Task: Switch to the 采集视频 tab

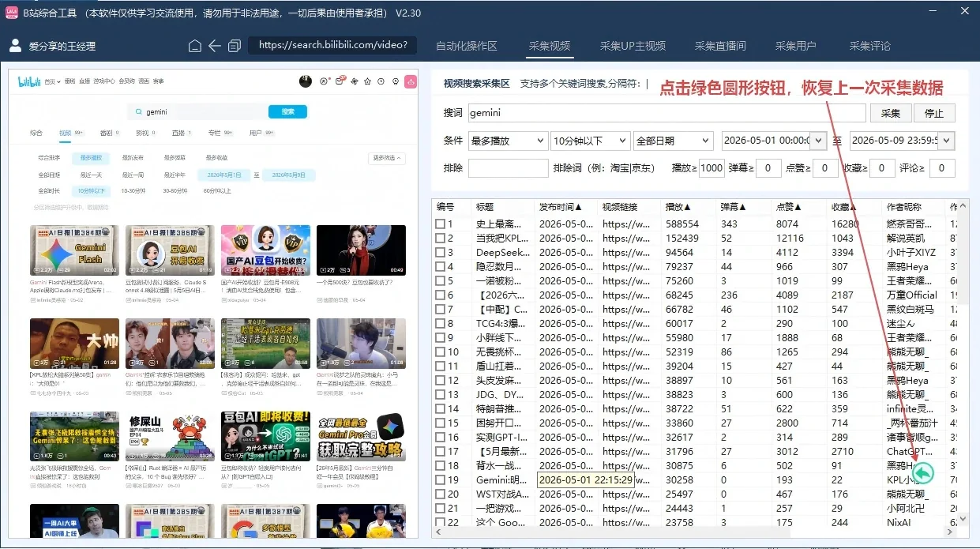Action: coord(549,46)
